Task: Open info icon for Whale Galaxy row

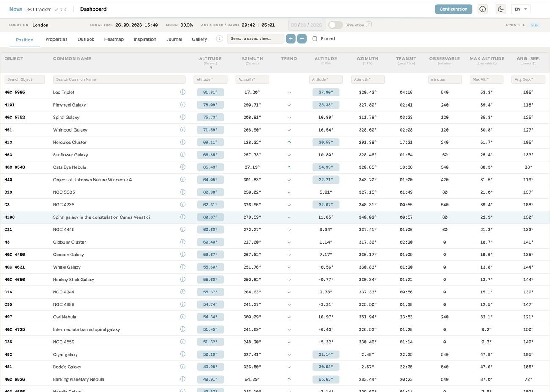Action: point(183,267)
